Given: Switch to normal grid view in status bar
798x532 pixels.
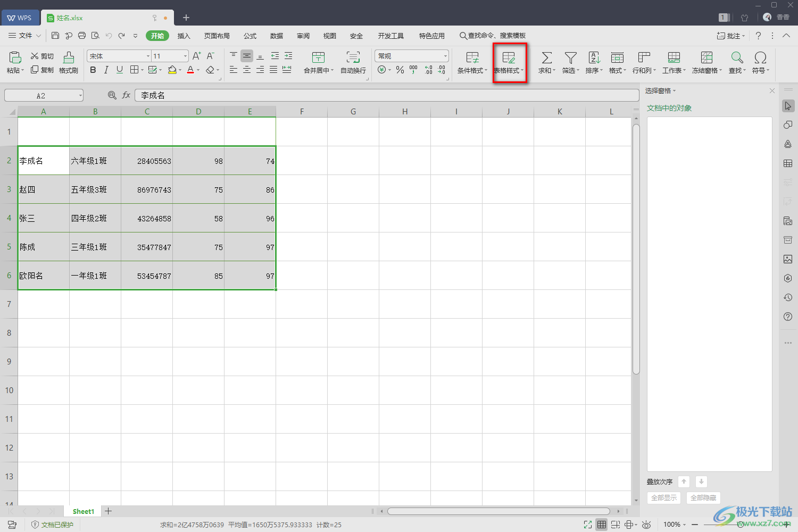Looking at the screenshot, I should [x=602, y=525].
